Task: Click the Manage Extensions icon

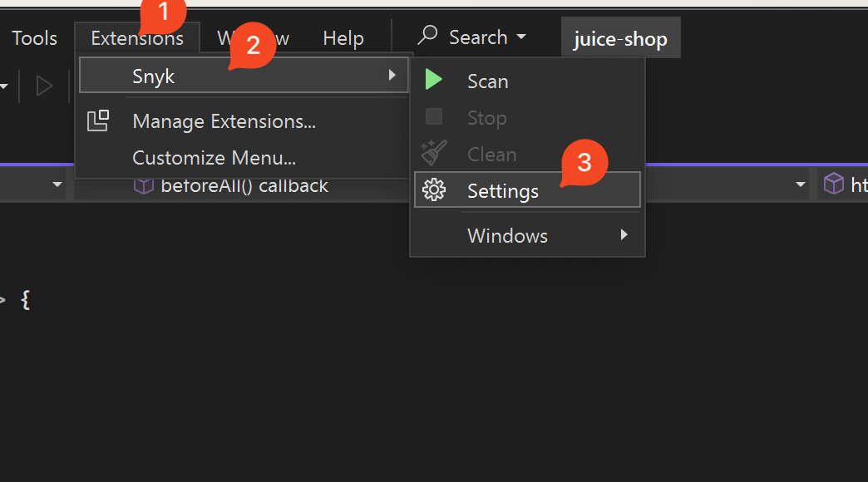Action: point(98,121)
